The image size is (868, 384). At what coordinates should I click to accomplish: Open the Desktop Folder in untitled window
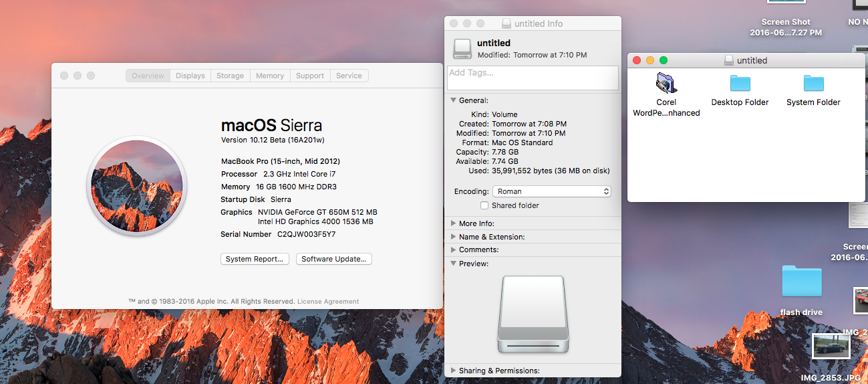[740, 83]
